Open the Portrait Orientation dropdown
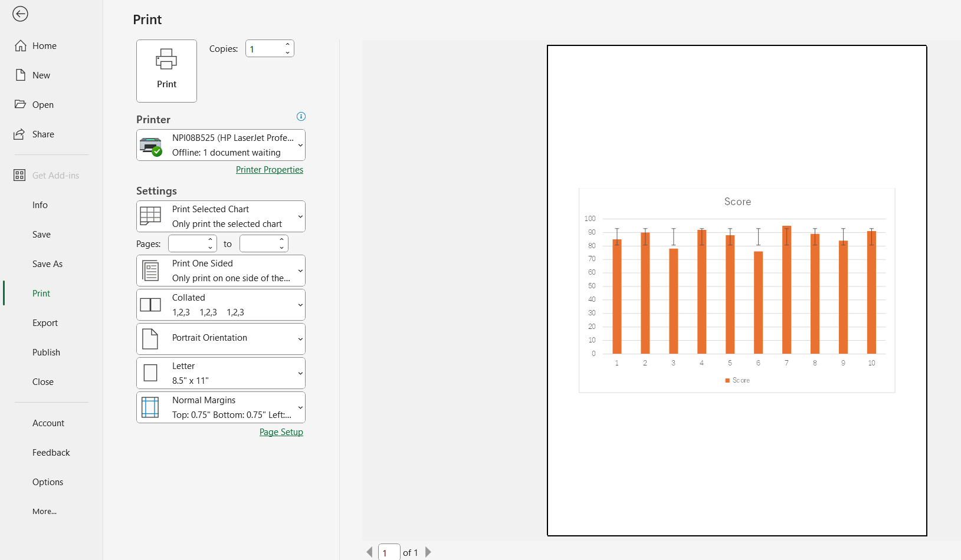 click(221, 339)
